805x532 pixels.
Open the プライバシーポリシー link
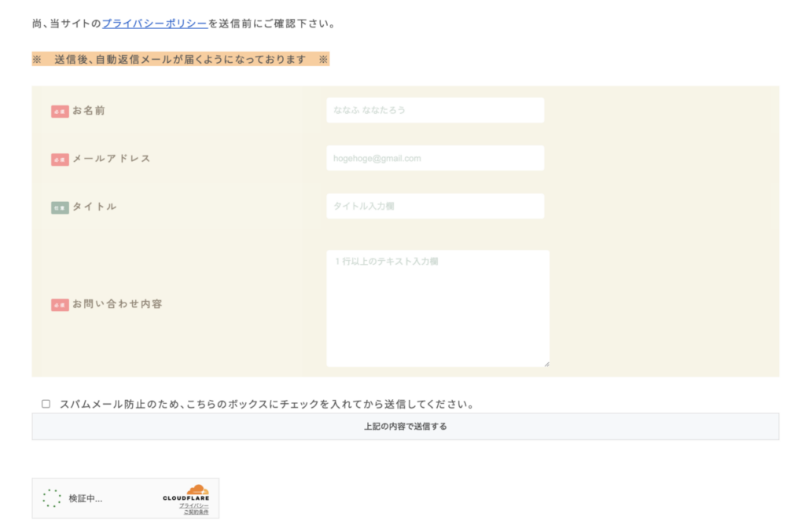[x=155, y=24]
